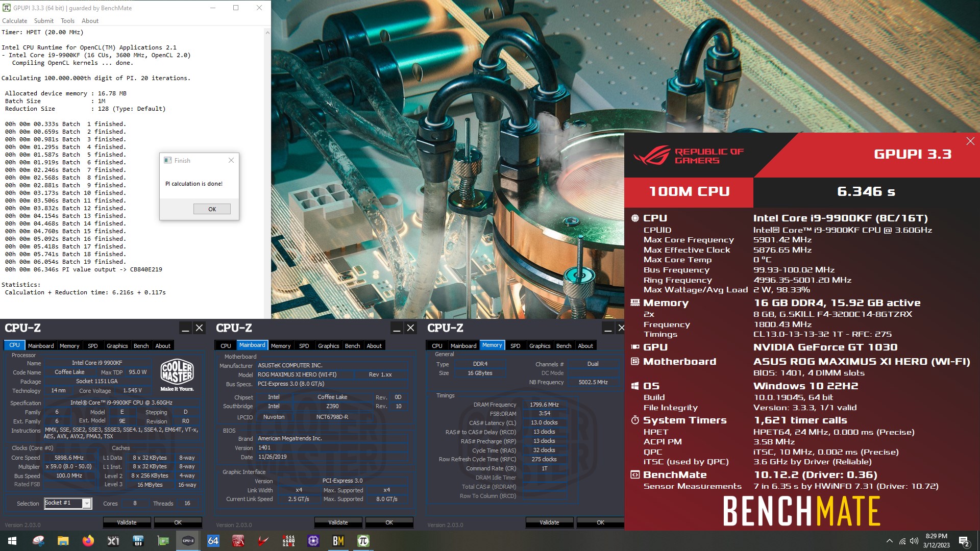Switch to Mainboard tab in the left CPU-Z window

tap(41, 346)
